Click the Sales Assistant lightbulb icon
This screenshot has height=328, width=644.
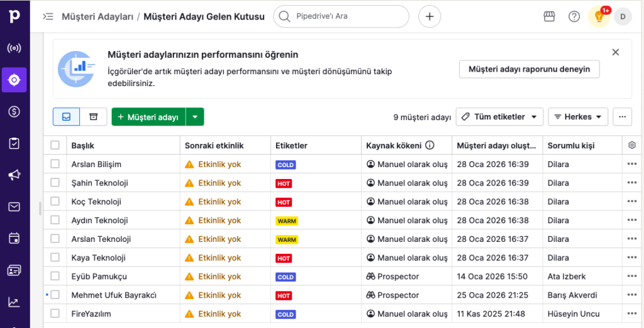599,16
